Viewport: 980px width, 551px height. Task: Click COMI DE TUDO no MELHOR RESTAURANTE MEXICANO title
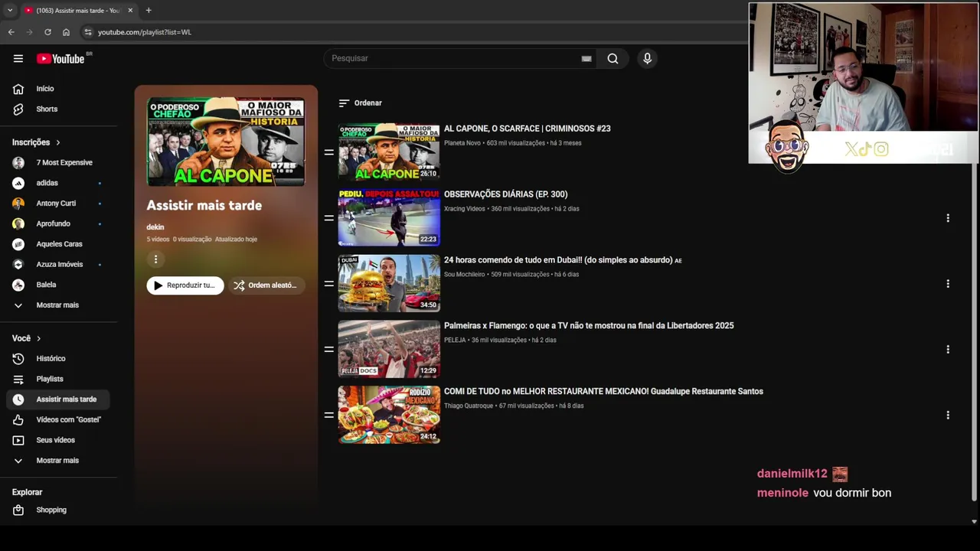pos(603,391)
